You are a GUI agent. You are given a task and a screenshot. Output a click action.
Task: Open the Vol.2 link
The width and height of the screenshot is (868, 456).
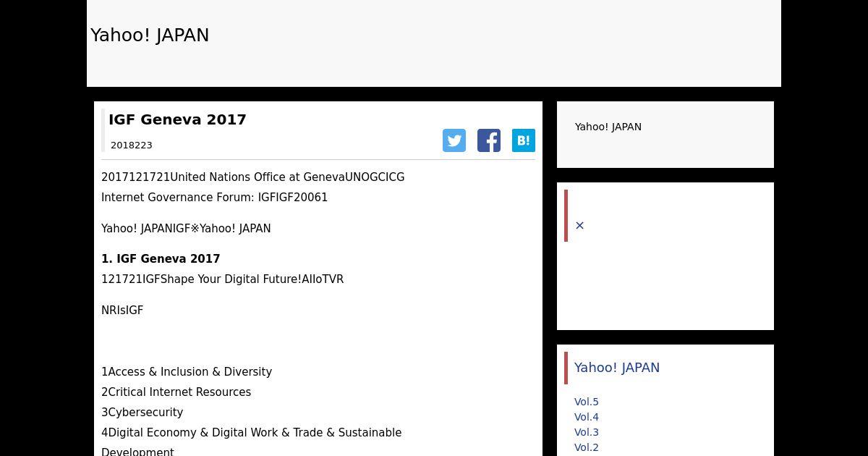pyautogui.click(x=587, y=447)
